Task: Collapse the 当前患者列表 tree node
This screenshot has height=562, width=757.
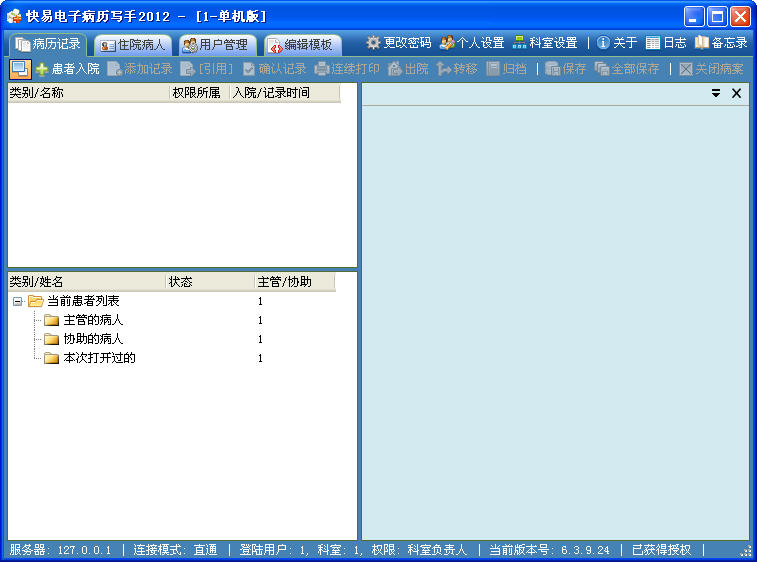Action: (x=18, y=301)
